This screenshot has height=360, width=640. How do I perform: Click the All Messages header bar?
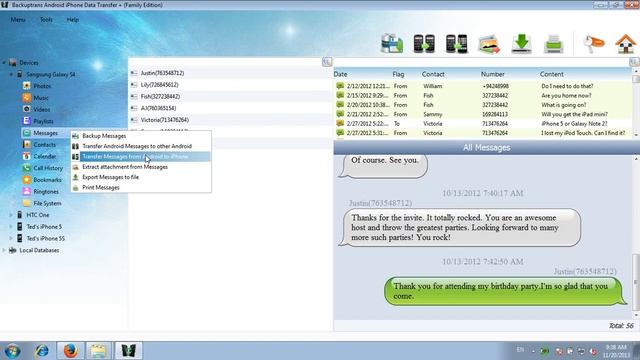tap(487, 148)
